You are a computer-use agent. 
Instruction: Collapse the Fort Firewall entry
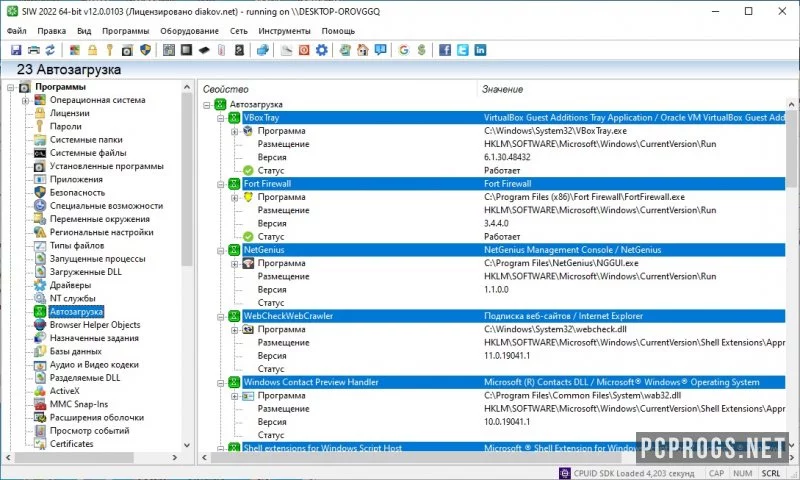(220, 184)
